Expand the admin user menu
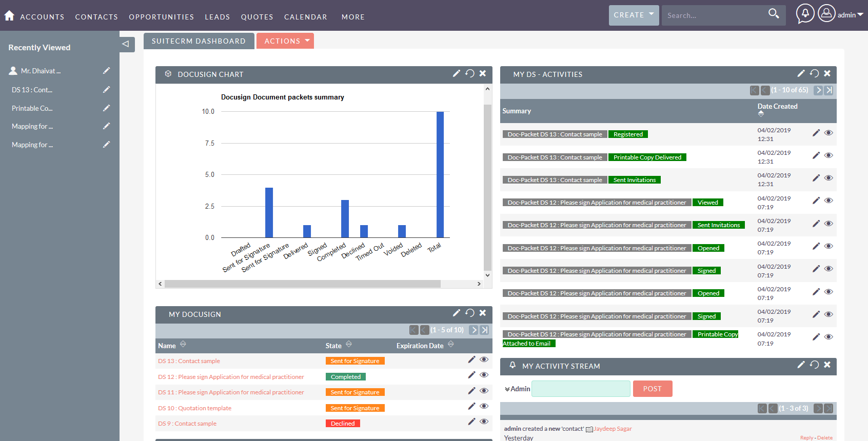868x441 pixels. 850,15
